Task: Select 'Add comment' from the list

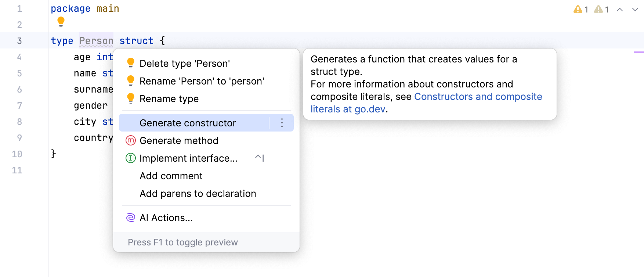Action: 171,176
